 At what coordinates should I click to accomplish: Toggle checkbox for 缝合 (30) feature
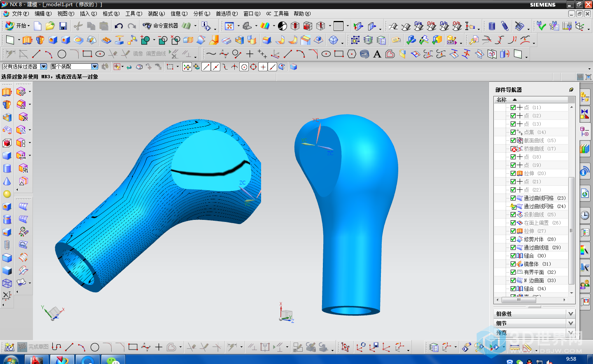(x=513, y=256)
